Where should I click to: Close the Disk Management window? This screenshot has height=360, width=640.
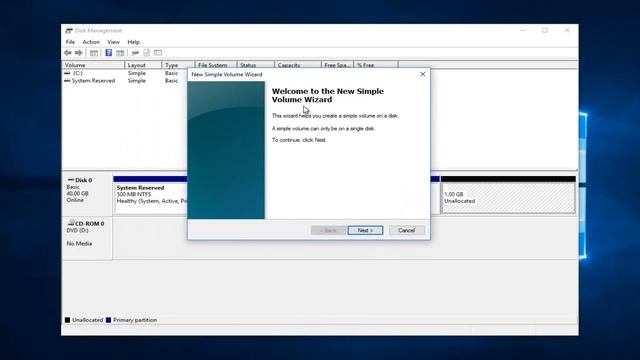[567, 31]
